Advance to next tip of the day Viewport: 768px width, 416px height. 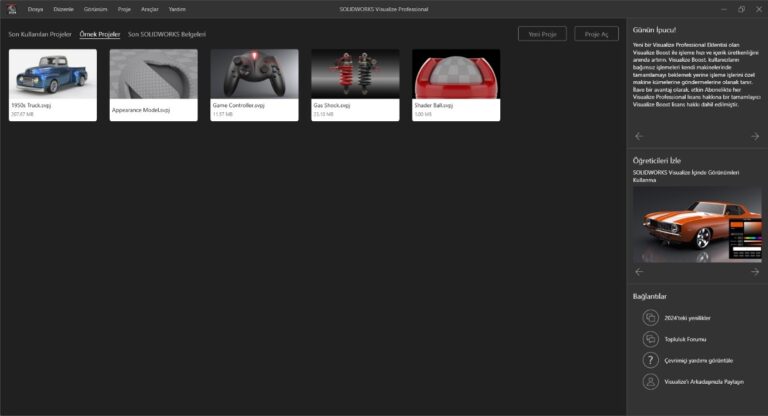coord(755,136)
